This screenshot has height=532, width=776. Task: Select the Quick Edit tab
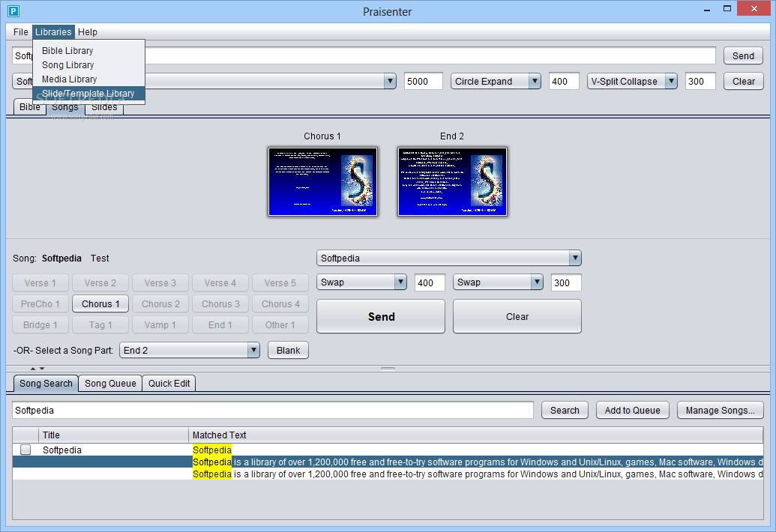pyautogui.click(x=169, y=384)
